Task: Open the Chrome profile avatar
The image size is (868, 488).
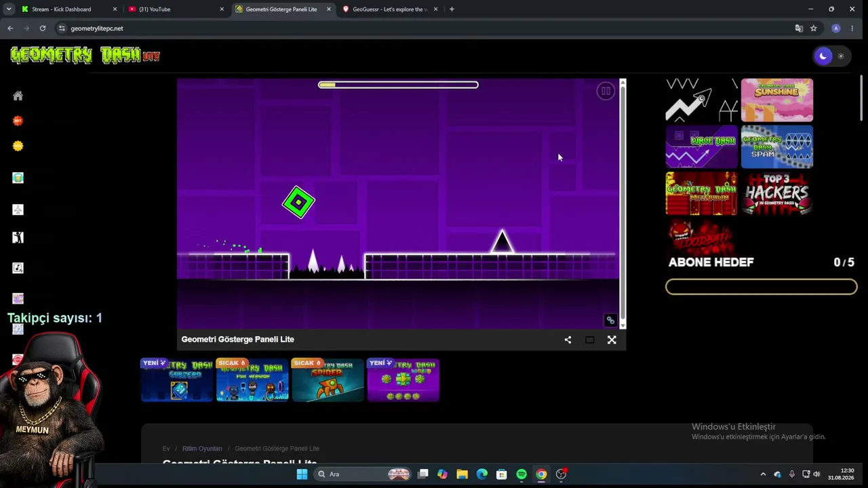Action: point(836,28)
